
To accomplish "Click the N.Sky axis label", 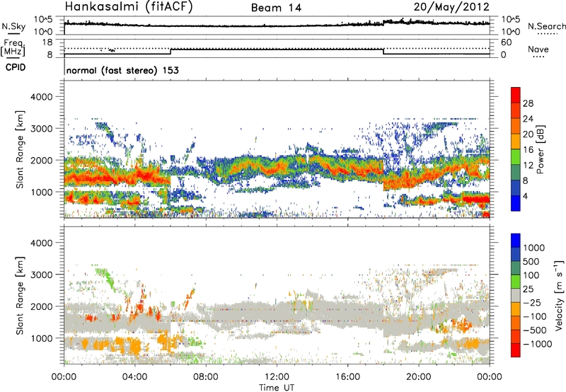I will point(13,26).
